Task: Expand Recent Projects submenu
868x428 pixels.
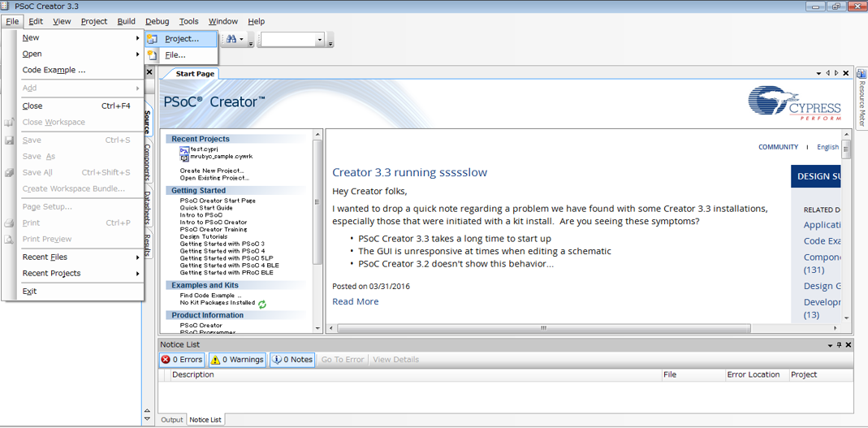Action: 81,273
